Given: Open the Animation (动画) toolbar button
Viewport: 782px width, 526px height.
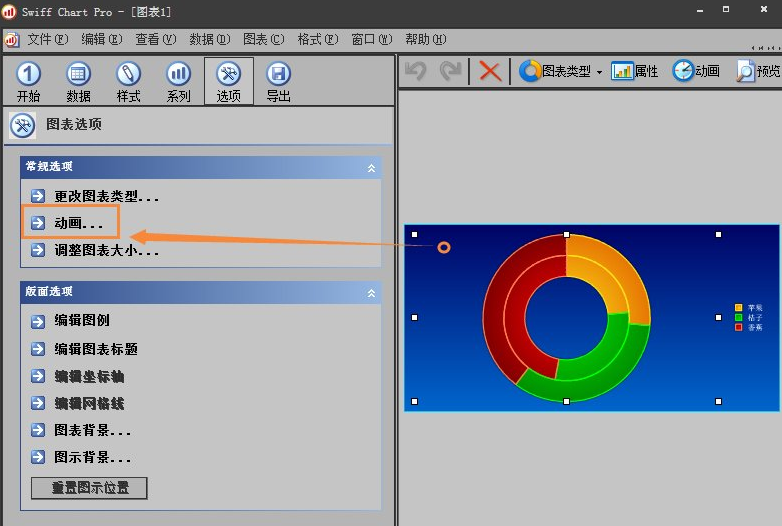Looking at the screenshot, I should pos(696,71).
